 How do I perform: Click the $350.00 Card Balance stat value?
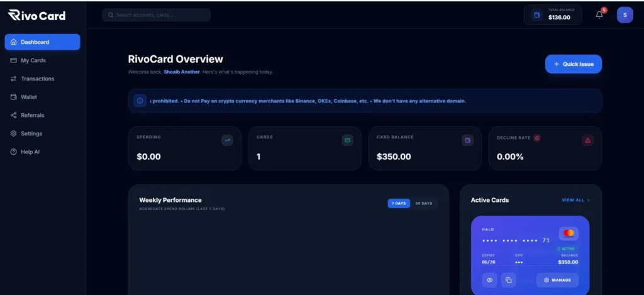point(394,157)
